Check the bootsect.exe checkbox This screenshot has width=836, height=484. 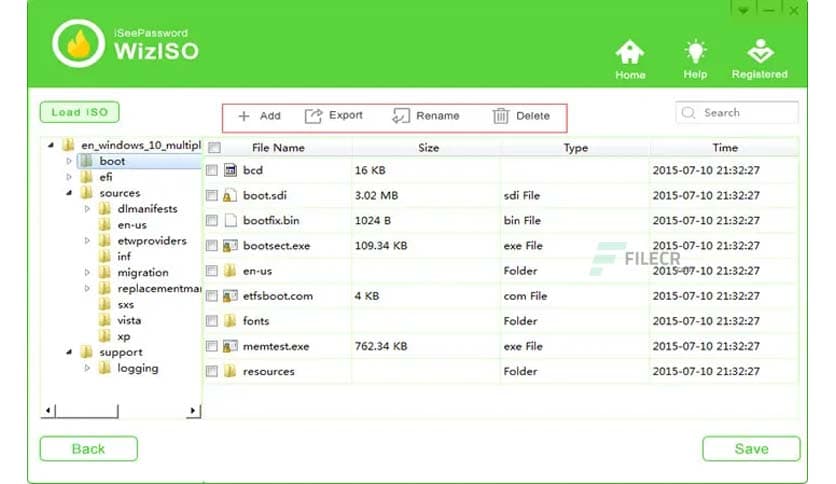click(212, 245)
